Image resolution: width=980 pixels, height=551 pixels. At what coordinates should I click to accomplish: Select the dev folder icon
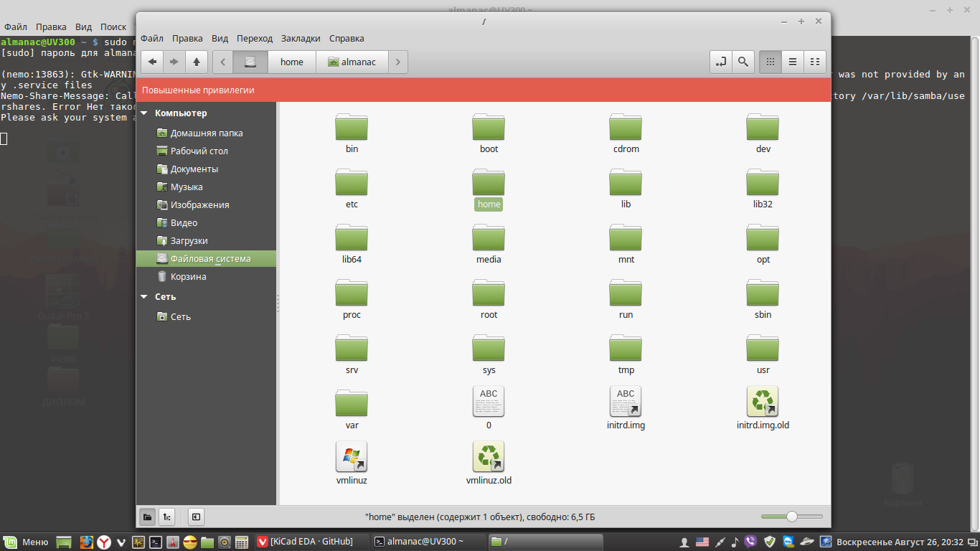pyautogui.click(x=763, y=127)
